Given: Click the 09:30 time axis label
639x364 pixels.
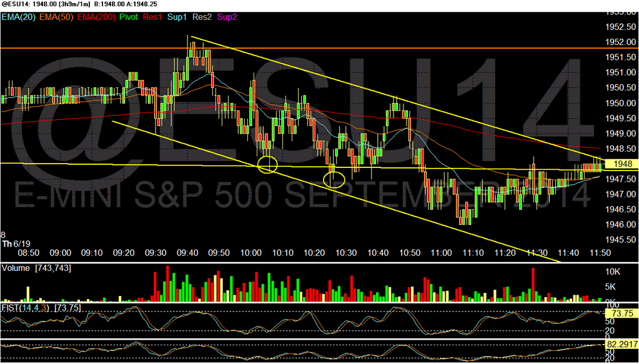Looking at the screenshot, I should click(156, 253).
